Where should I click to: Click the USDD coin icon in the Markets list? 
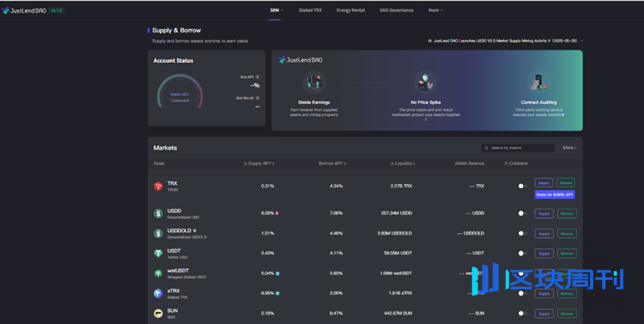tap(158, 214)
